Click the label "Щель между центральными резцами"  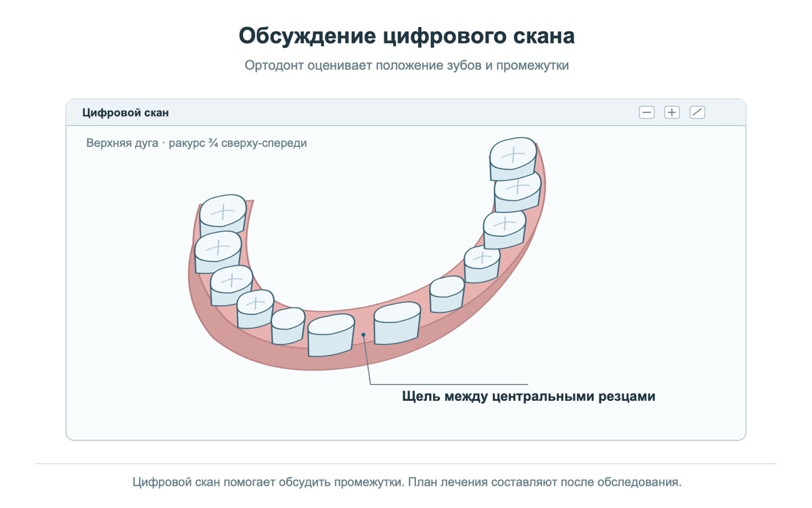coord(528,396)
